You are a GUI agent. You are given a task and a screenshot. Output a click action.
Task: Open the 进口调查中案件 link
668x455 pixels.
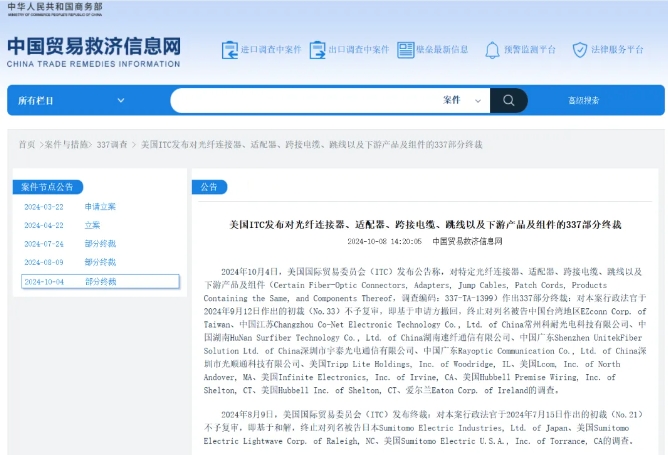click(271, 49)
